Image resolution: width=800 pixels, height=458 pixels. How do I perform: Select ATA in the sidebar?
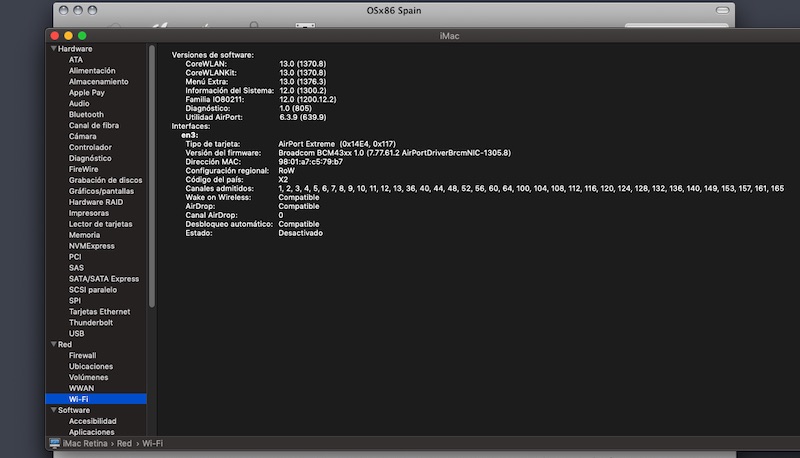coord(76,60)
